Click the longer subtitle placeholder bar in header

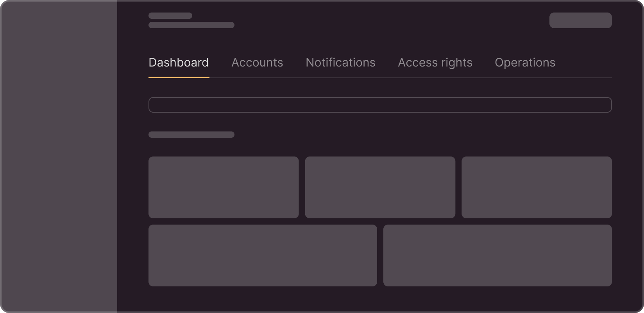point(191,25)
